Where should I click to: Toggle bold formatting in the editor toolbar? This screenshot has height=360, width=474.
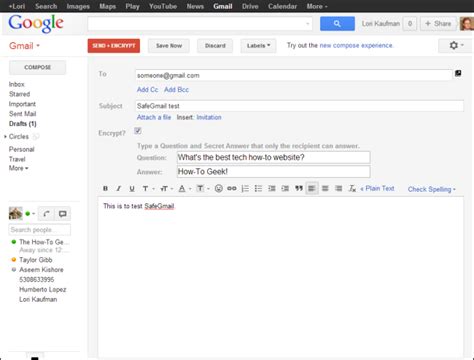point(105,189)
